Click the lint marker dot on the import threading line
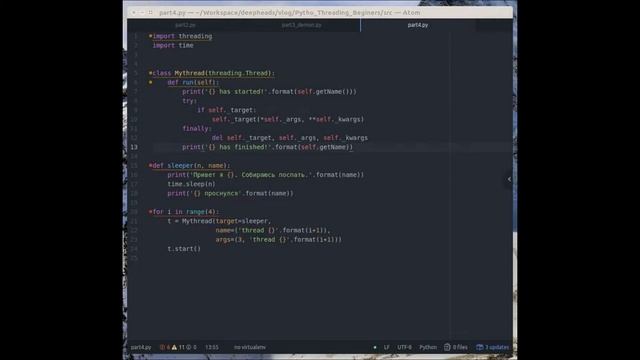The height and width of the screenshot is (360, 640). pos(150,36)
